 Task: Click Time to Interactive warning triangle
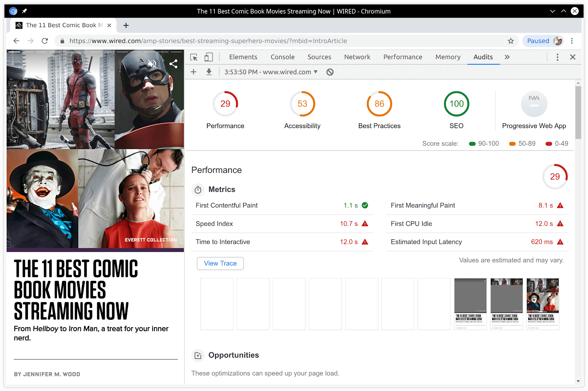coord(365,242)
